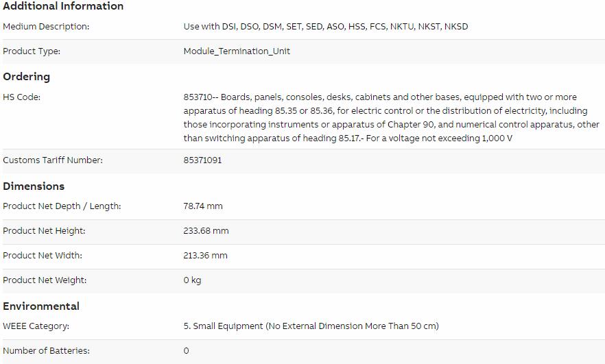Select the 78.74 mm depth value
605x364 pixels.
(203, 206)
